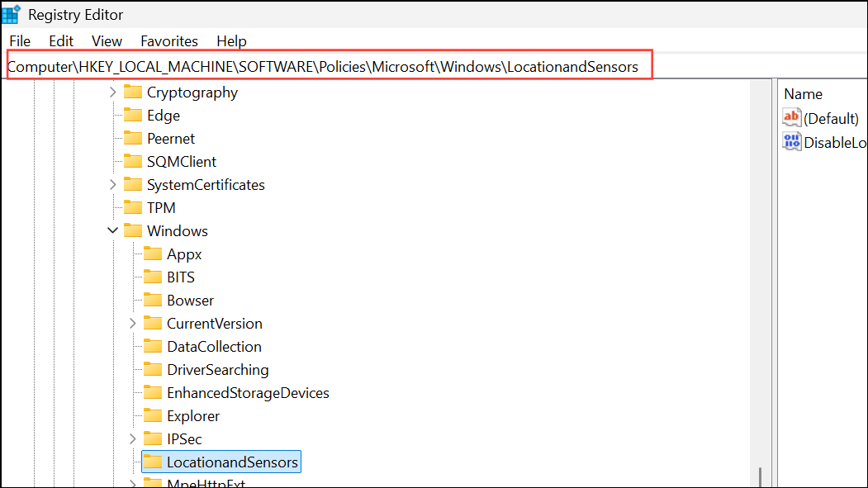
Task: Click the SQMClient folder icon
Action: pyautogui.click(x=133, y=161)
